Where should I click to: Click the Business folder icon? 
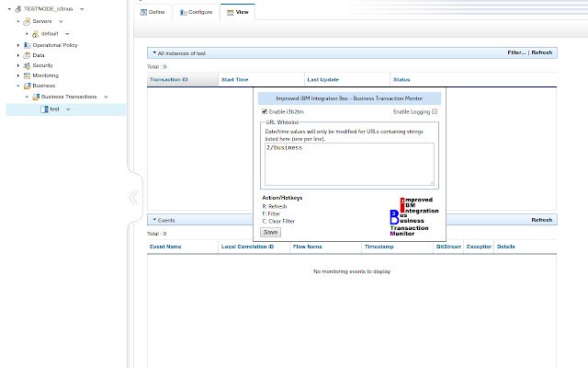click(x=27, y=86)
